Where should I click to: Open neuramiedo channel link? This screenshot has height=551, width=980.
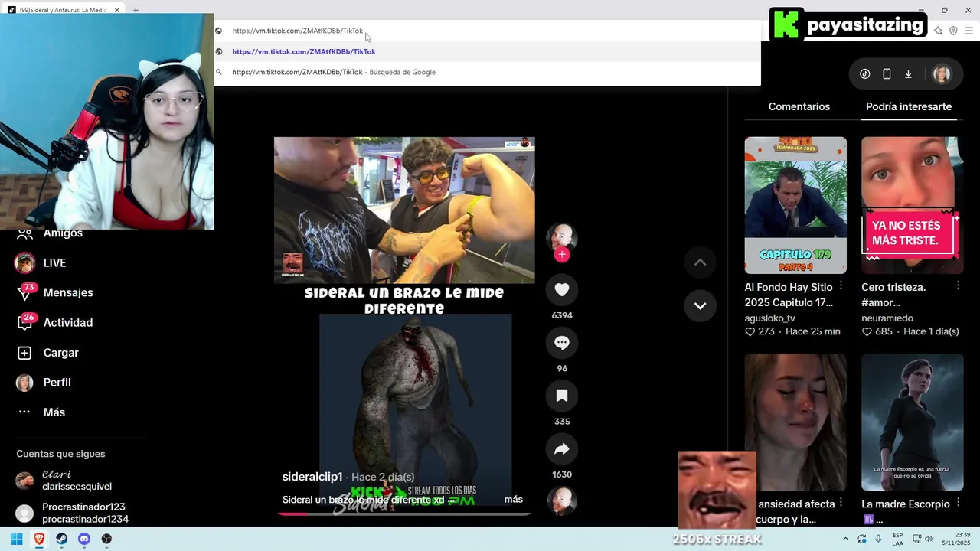[887, 318]
